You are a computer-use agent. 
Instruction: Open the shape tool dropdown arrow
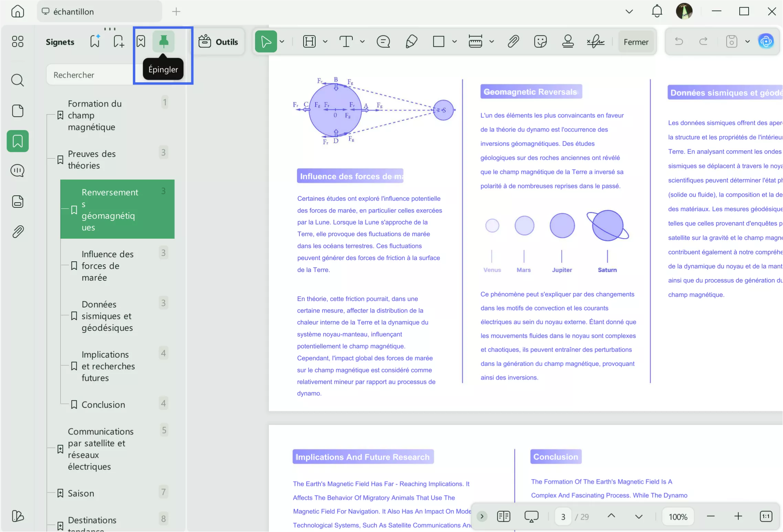pyautogui.click(x=454, y=42)
